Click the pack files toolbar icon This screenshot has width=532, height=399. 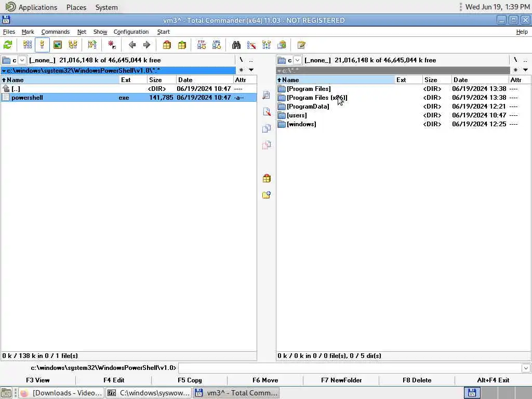click(167, 45)
